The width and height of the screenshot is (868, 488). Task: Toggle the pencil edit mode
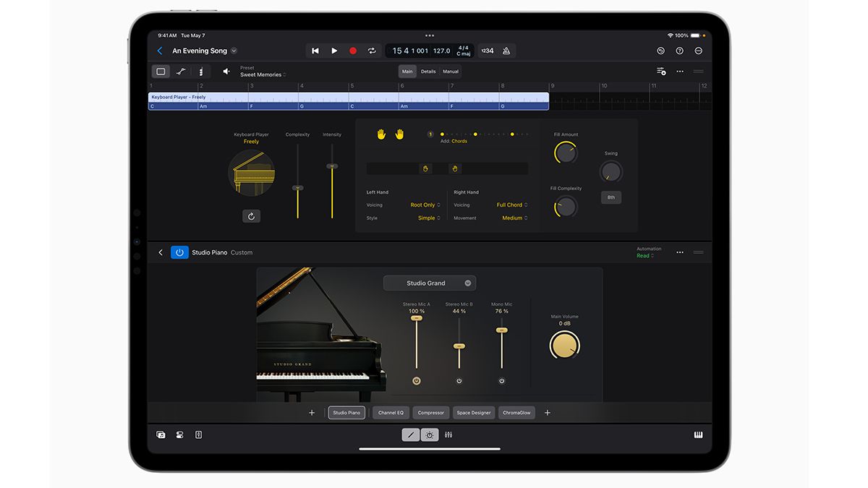(409, 435)
